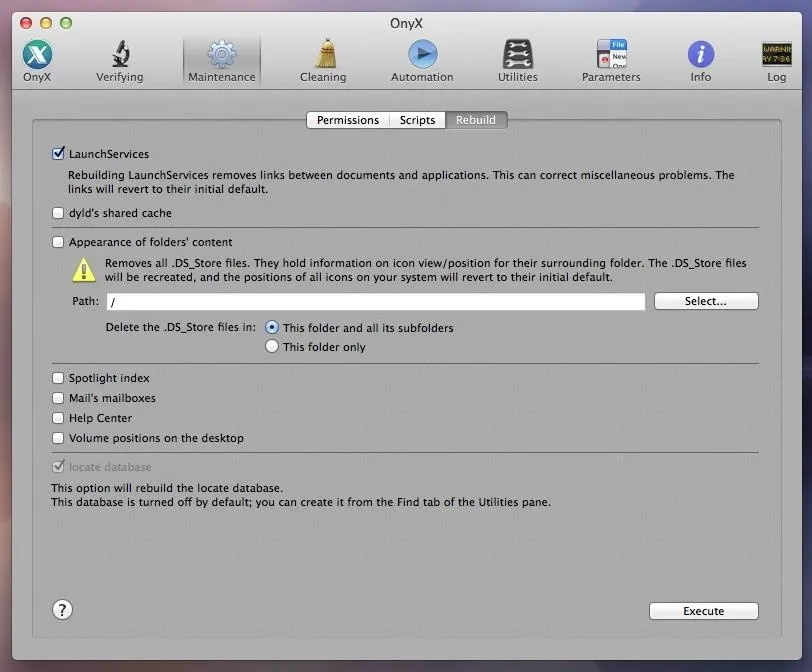Click the Execute button

(704, 611)
